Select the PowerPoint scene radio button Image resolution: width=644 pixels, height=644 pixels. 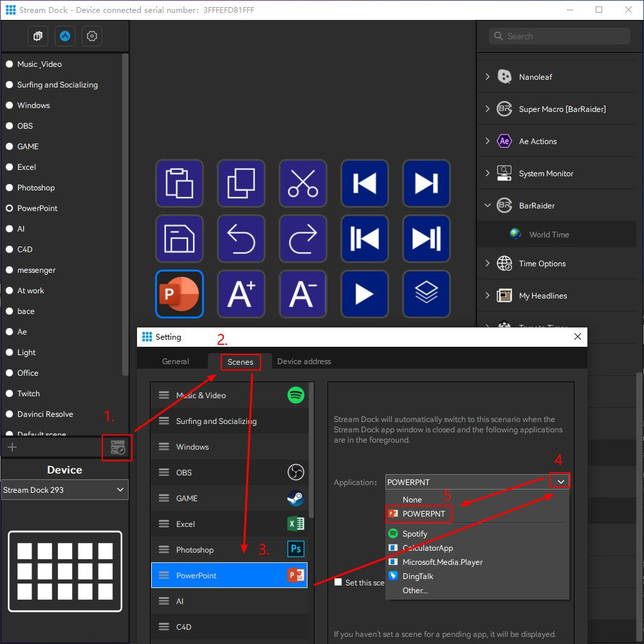pos(10,208)
